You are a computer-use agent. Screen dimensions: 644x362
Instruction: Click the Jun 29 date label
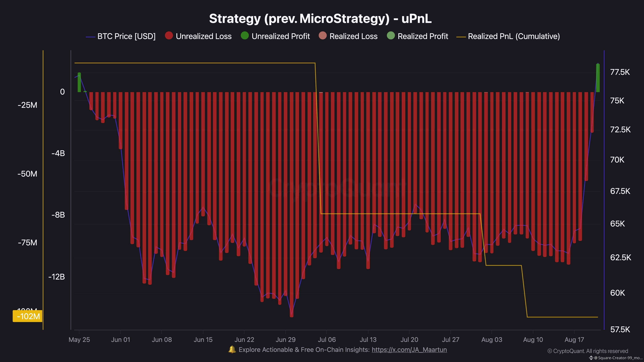(285, 340)
